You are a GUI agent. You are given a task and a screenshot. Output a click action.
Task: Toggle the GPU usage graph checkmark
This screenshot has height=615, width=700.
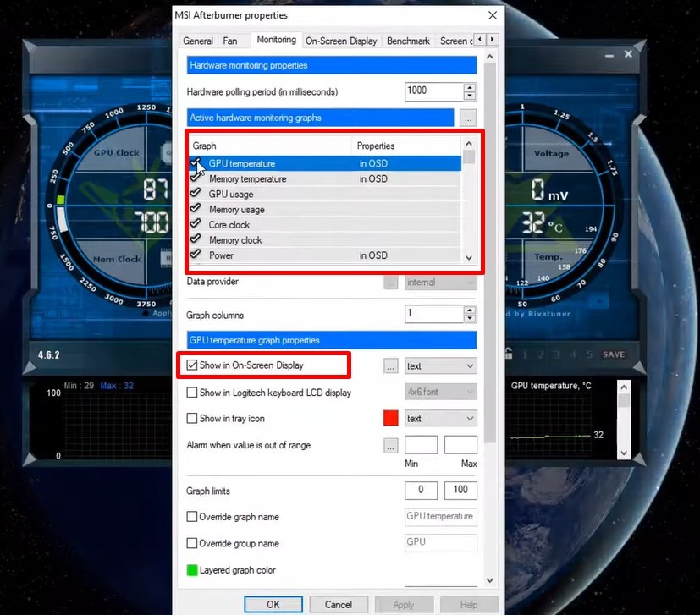coord(196,193)
